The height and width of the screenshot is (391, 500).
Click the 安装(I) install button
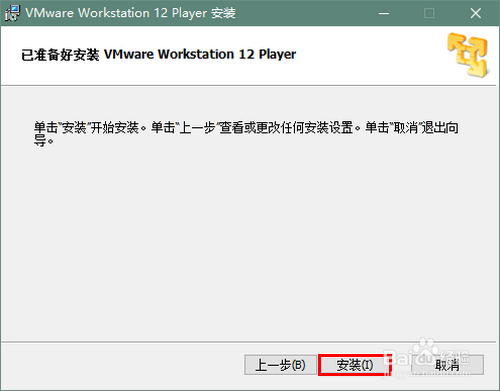354,365
